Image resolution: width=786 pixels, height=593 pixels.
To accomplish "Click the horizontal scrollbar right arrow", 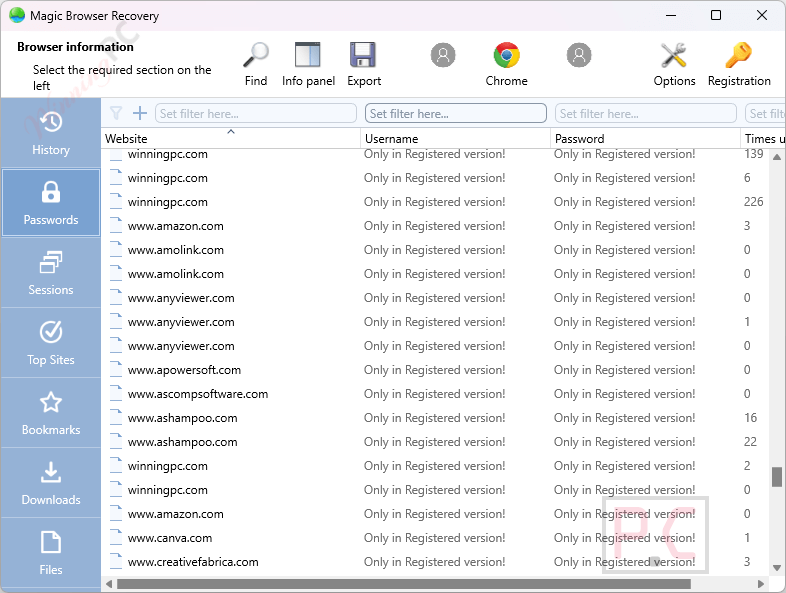I will click(x=761, y=584).
